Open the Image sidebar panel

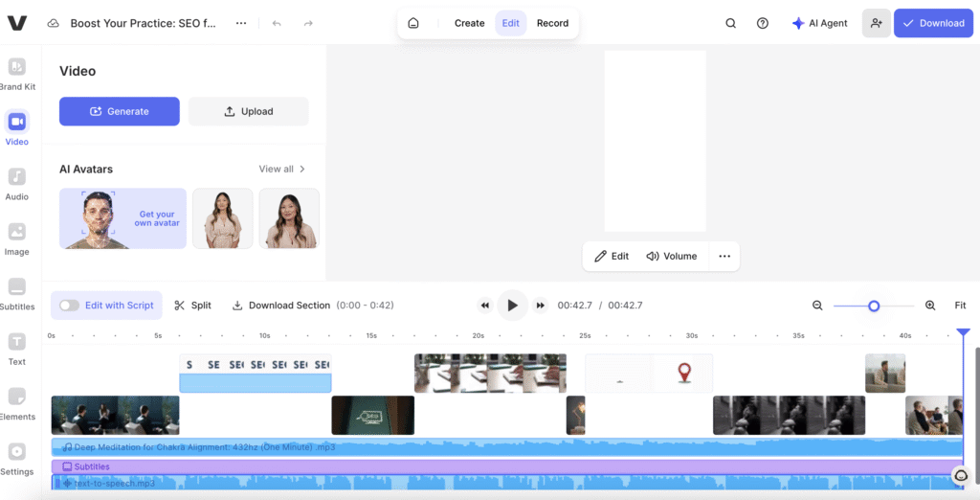click(x=17, y=239)
